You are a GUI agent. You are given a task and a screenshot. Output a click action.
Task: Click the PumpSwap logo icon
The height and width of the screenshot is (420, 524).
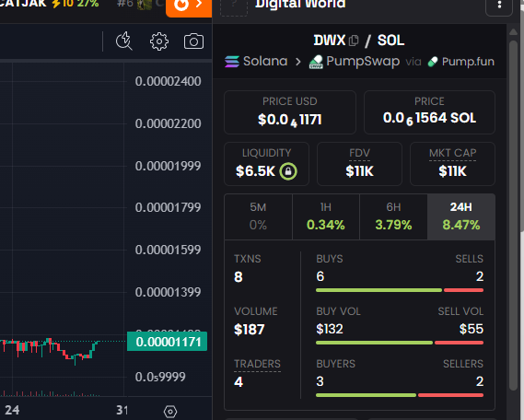pyautogui.click(x=316, y=62)
